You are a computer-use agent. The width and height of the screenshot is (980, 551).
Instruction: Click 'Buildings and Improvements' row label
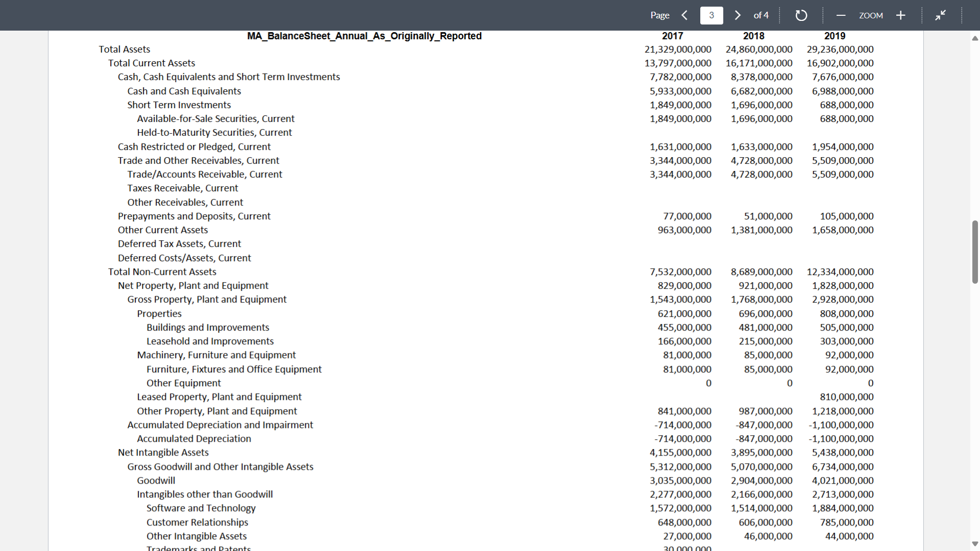pyautogui.click(x=208, y=328)
